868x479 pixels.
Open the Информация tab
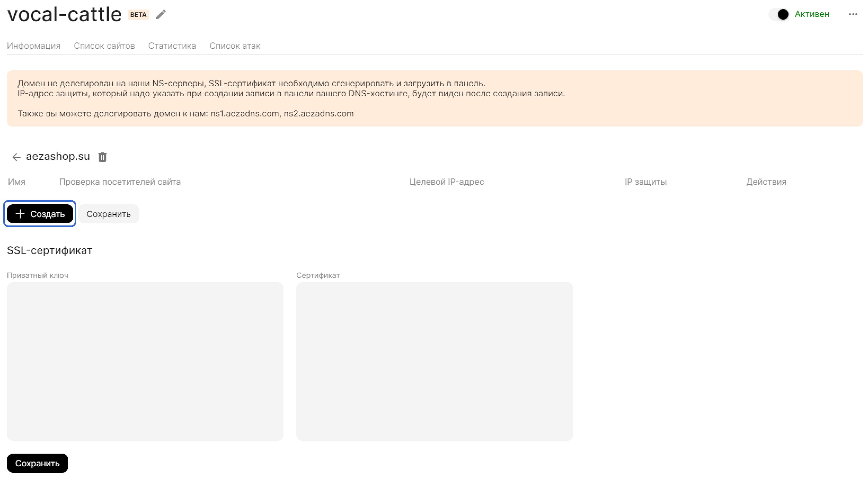(33, 46)
